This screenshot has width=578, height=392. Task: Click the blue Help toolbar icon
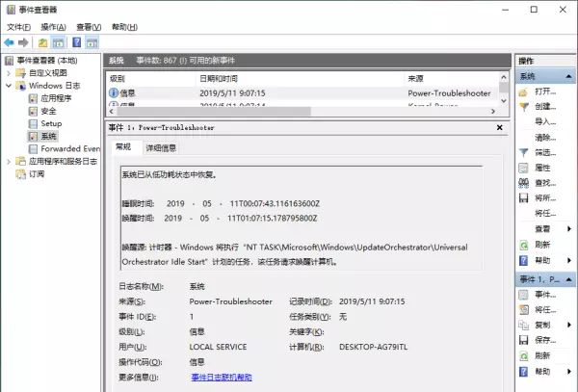[77, 42]
